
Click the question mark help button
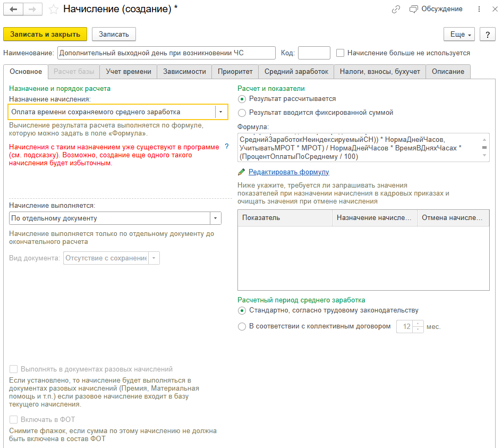click(487, 34)
